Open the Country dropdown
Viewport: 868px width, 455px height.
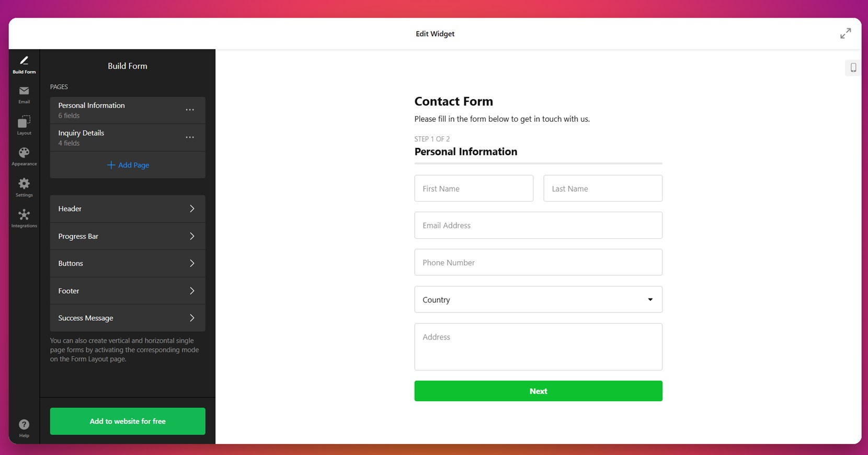[538, 299]
